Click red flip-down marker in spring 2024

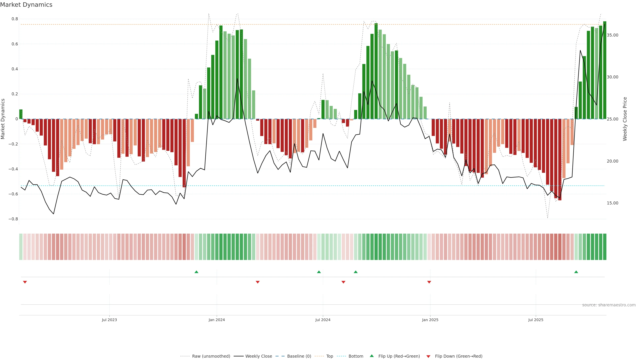(257, 282)
